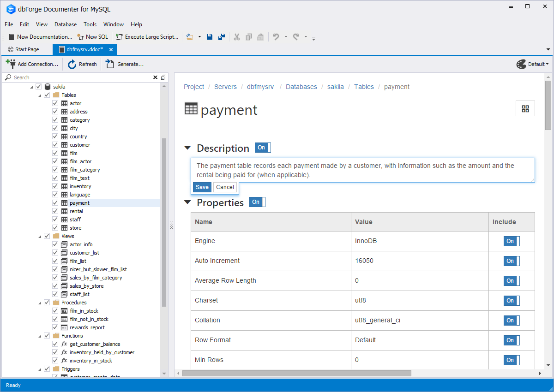Image resolution: width=554 pixels, height=392 pixels.
Task: Collapse the Triggers tree folder
Action: pos(40,369)
